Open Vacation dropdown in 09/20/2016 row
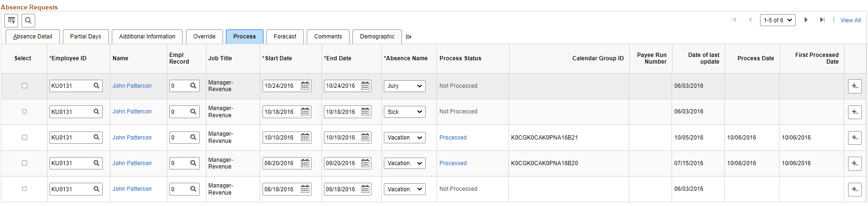Viewport: 868px width, 206px height. [404, 163]
